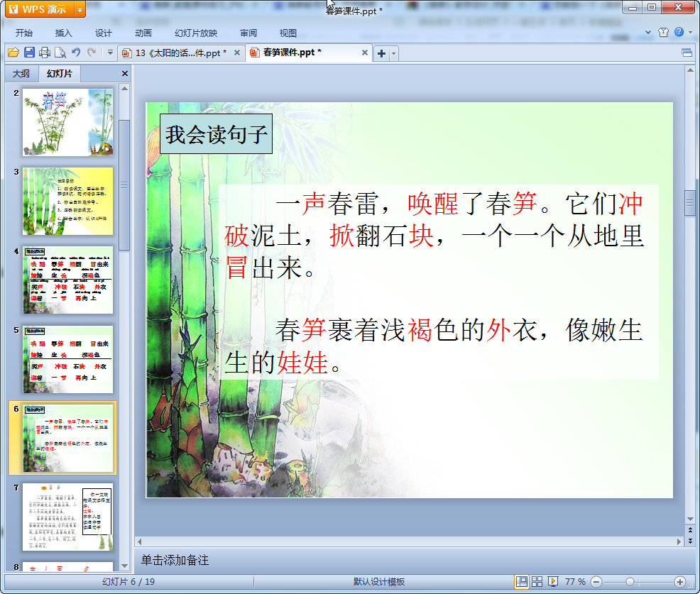Open the 开始 menu tab
The width and height of the screenshot is (700, 594).
pyautogui.click(x=24, y=33)
